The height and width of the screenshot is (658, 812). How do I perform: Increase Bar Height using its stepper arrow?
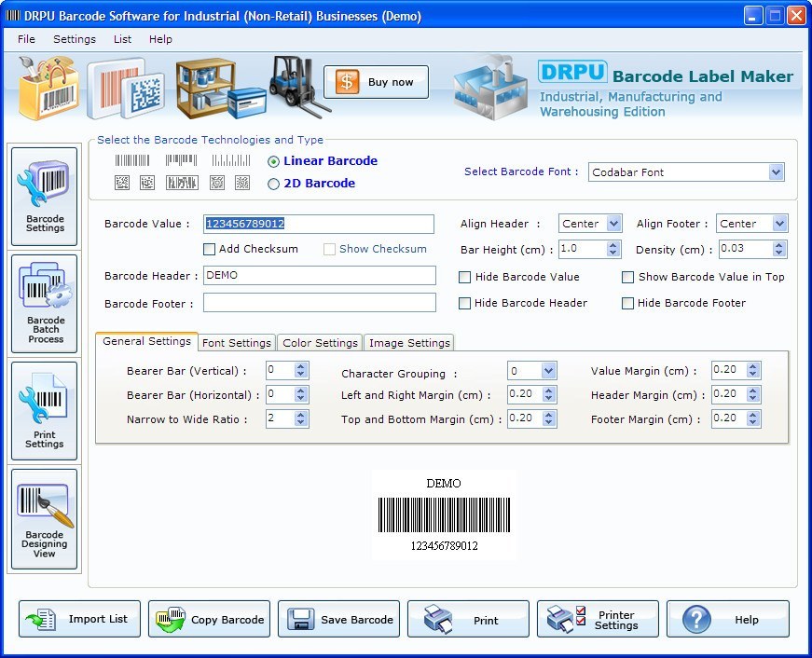click(612, 245)
